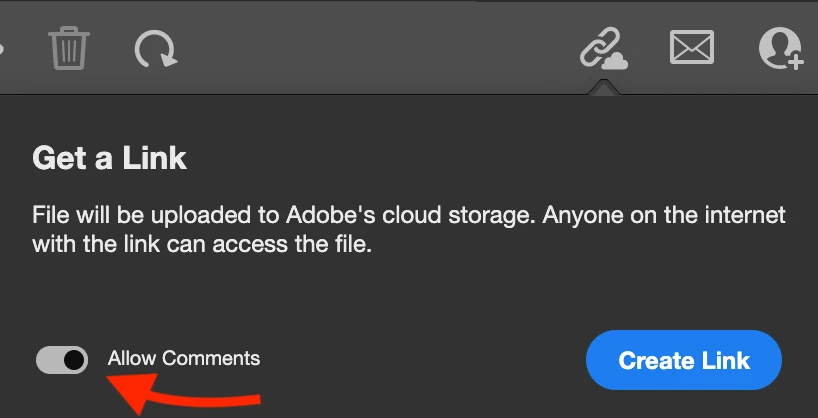Close the popover via the link icon
818x418 pixels.
click(x=603, y=48)
